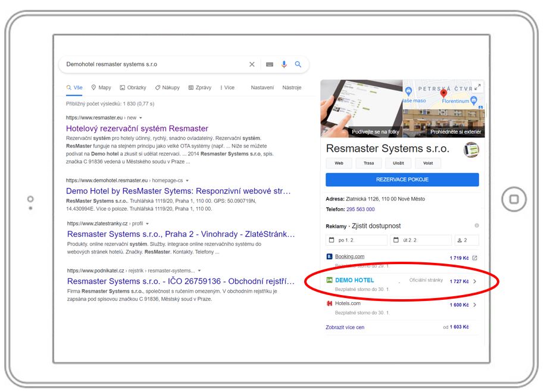Image resolution: width=544 pixels, height=392 pixels.
Task: Open the Více search categories menu
Action: [227, 87]
